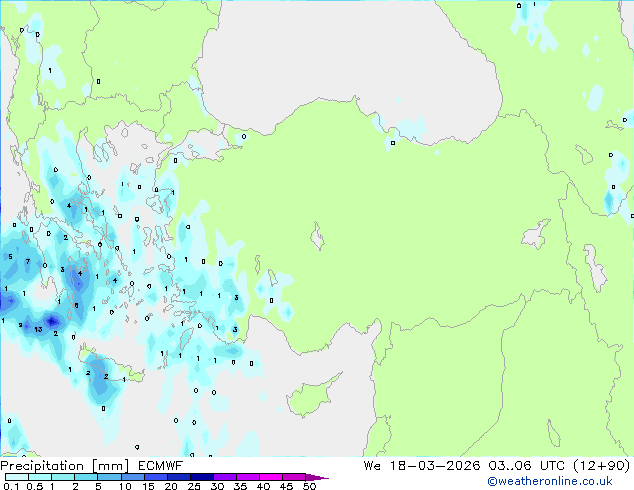
Task: Click the 'We' weekday label
Action: tap(372, 465)
